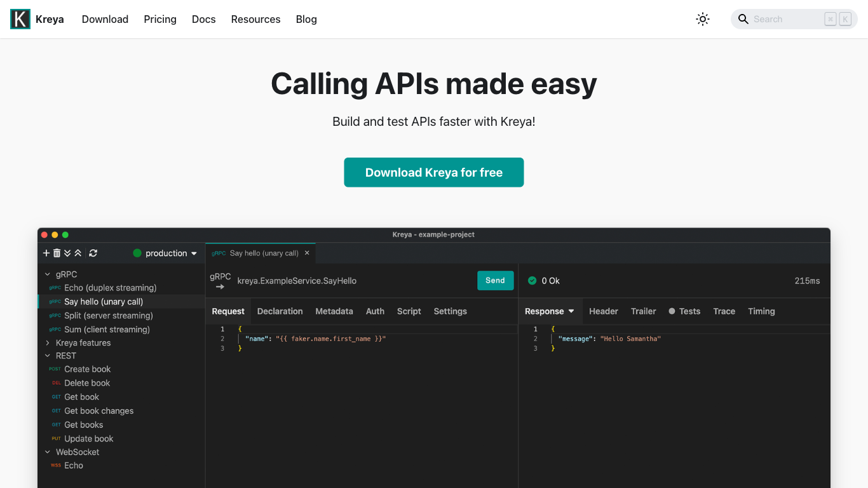Open the Docs link in navbar

click(x=204, y=19)
